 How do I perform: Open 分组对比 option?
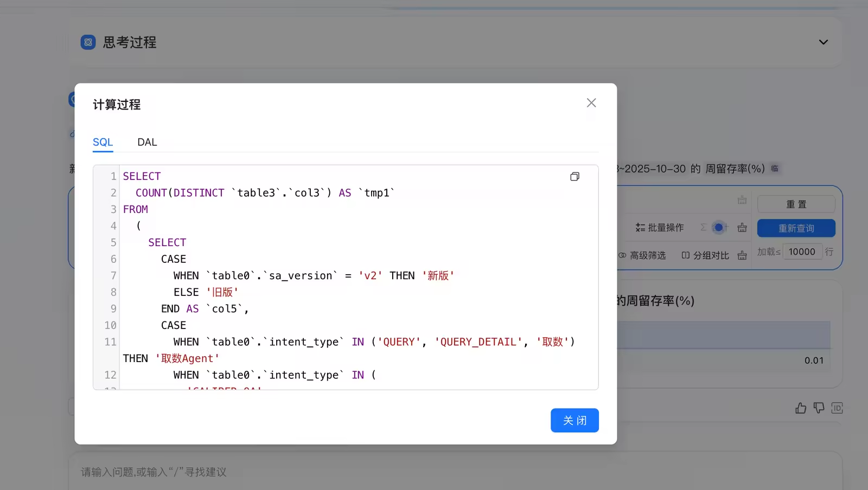705,255
